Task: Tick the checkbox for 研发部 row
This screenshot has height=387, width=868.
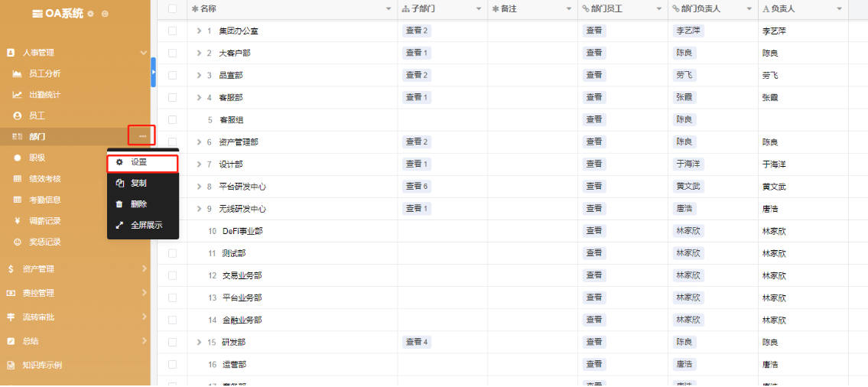Action: (173, 342)
